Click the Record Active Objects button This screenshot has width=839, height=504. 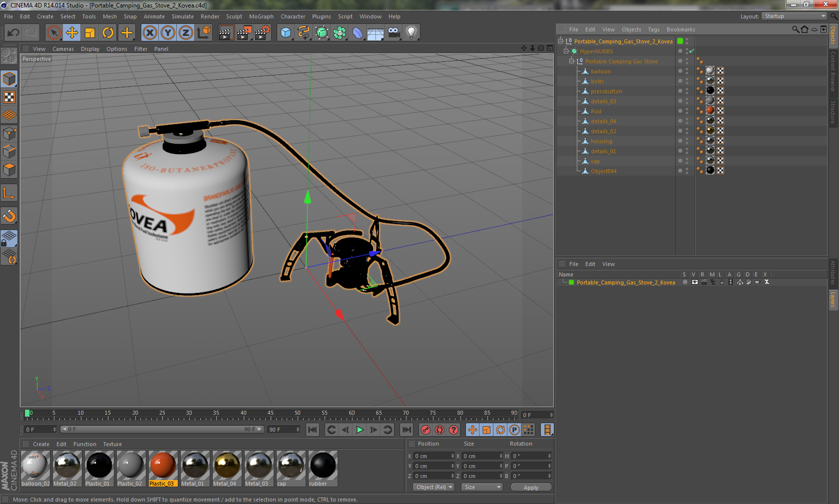pos(425,430)
